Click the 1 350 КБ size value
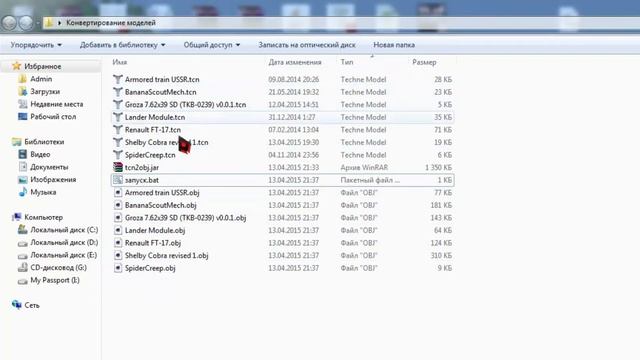The image size is (640, 360). coord(438,167)
